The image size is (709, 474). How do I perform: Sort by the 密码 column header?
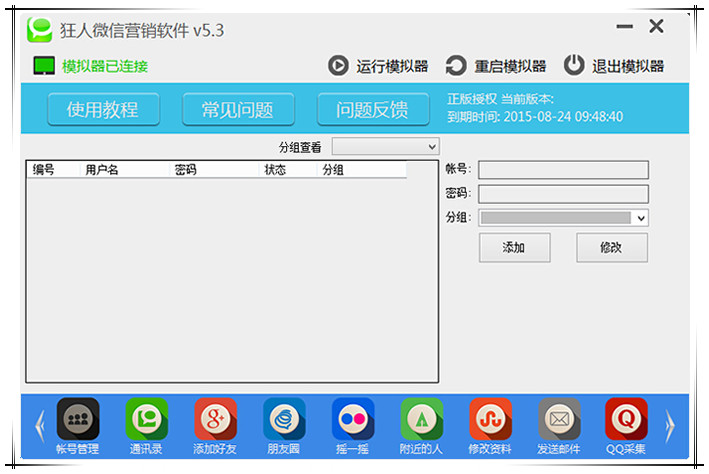click(x=214, y=170)
